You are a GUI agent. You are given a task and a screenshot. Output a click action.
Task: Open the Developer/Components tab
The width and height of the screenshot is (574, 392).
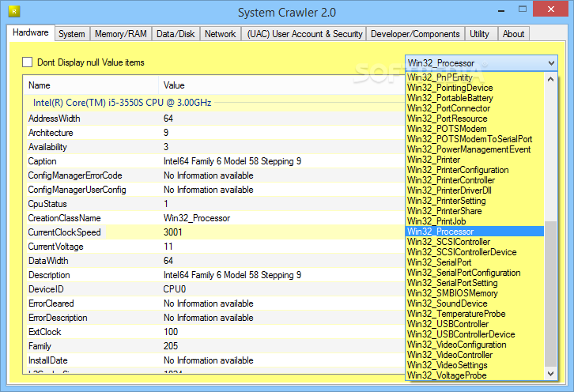(x=415, y=34)
